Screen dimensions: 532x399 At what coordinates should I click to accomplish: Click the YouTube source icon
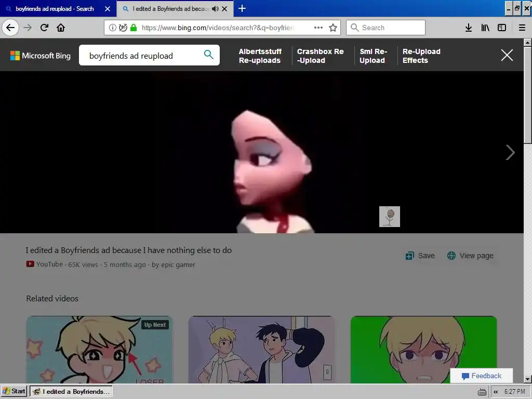click(x=30, y=264)
